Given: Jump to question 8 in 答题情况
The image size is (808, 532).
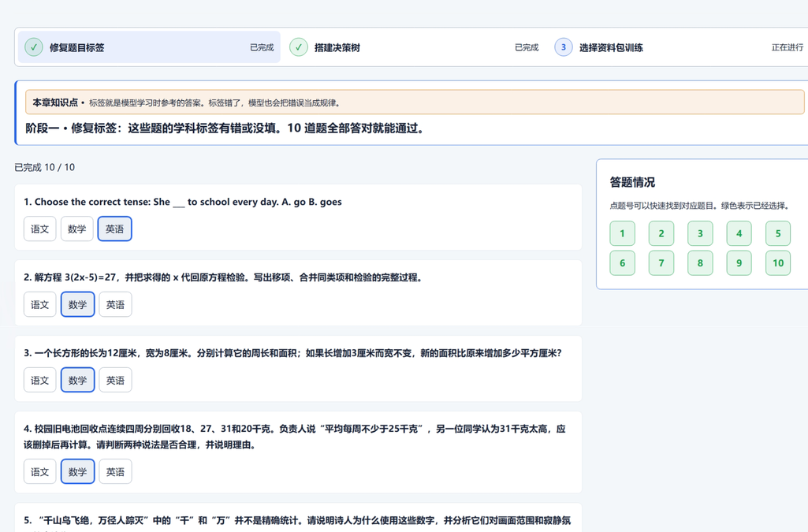Looking at the screenshot, I should [700, 263].
